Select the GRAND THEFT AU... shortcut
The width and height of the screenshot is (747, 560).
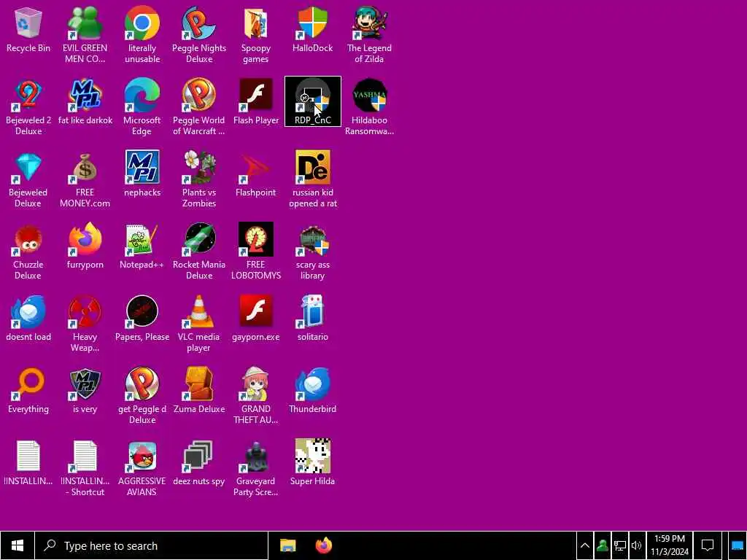tap(256, 396)
